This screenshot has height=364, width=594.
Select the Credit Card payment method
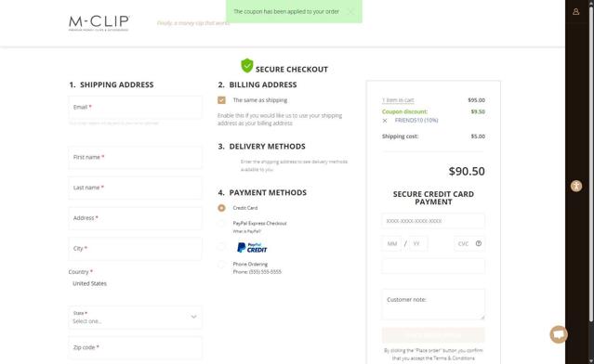point(221,208)
